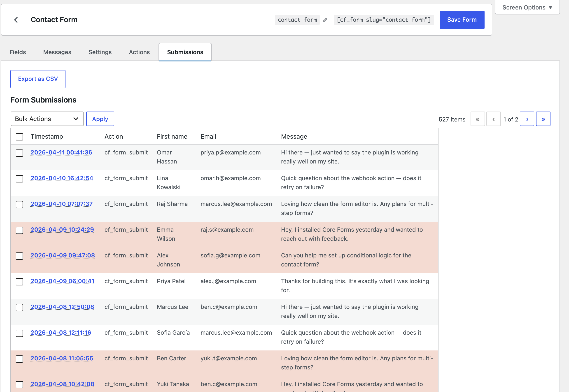This screenshot has width=569, height=392.
Task: Click email omar.h@example.com
Action: tap(231, 178)
